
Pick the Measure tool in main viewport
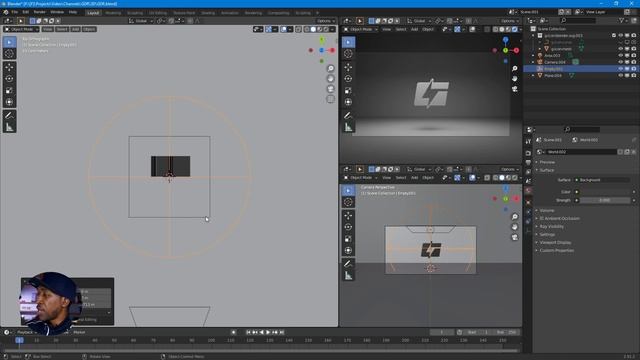click(9, 127)
